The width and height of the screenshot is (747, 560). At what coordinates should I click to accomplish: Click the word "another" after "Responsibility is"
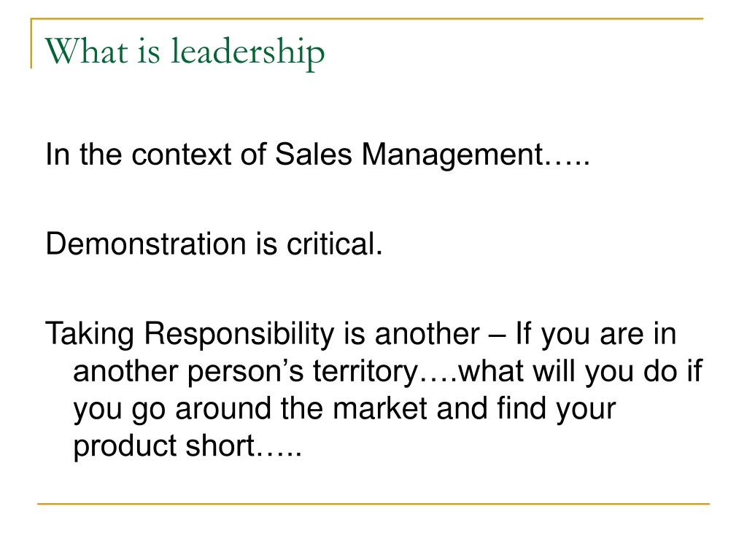point(427,334)
